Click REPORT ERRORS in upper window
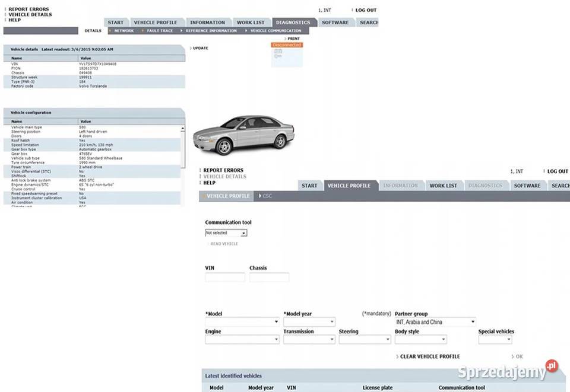 [x=28, y=9]
